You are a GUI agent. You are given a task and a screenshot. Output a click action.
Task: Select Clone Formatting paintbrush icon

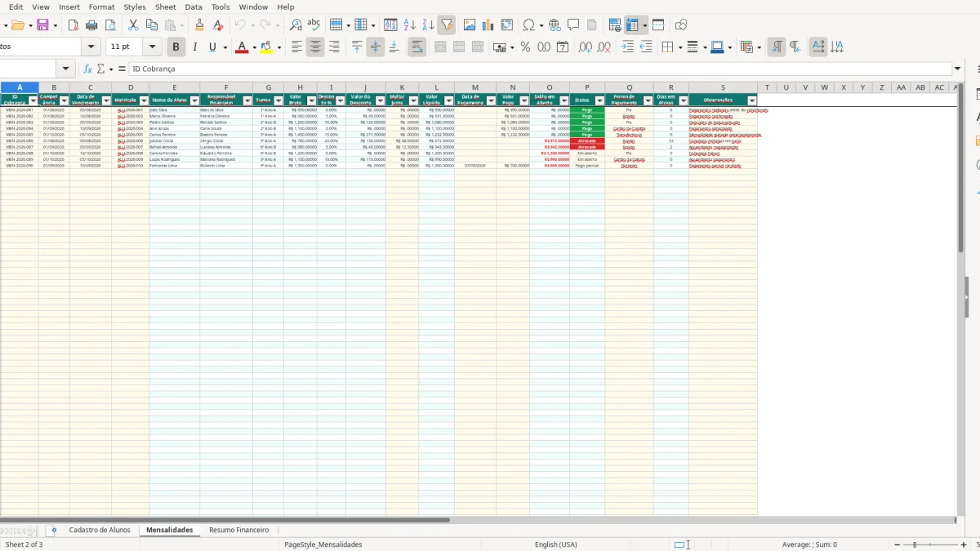[x=199, y=24]
